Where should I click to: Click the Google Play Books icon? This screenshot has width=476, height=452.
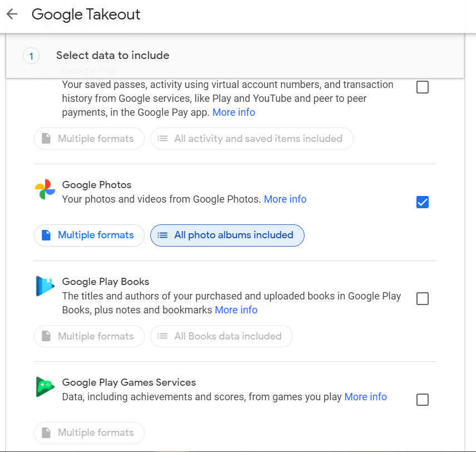pyautogui.click(x=45, y=286)
